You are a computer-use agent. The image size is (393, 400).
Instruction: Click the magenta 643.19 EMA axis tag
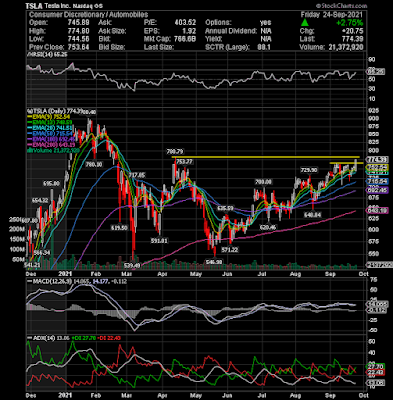click(376, 211)
